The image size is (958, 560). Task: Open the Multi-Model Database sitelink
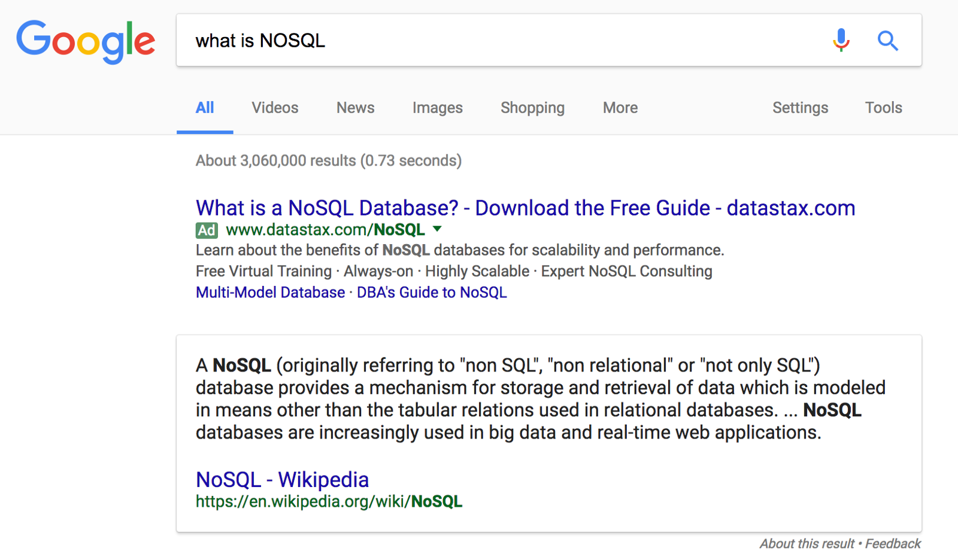(x=270, y=293)
